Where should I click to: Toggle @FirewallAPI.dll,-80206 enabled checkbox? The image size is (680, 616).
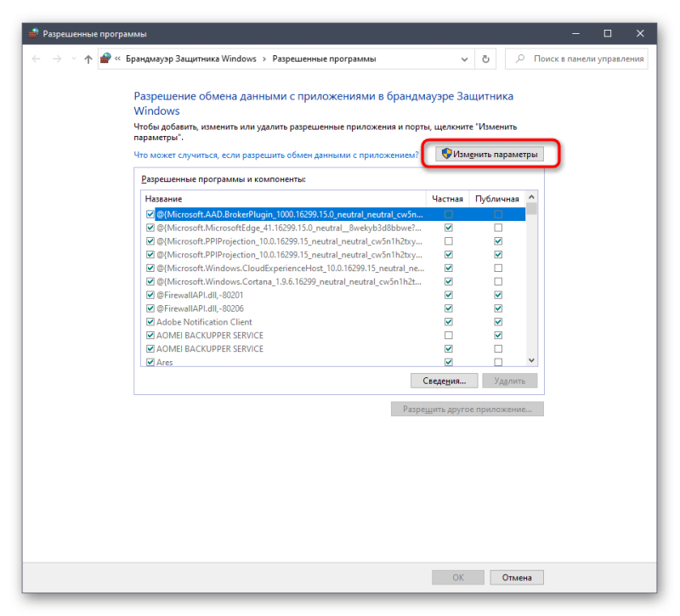(150, 308)
